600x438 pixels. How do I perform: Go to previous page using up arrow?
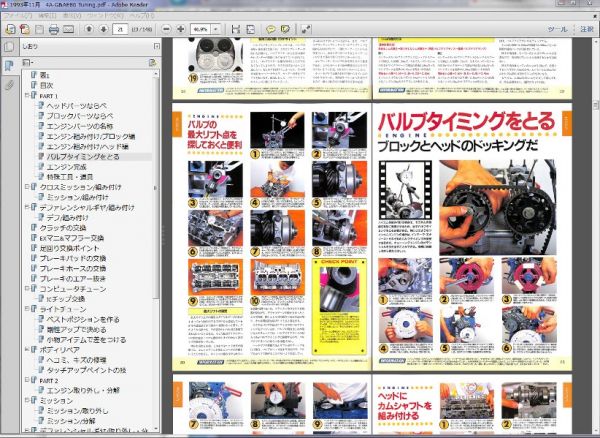[x=88, y=29]
